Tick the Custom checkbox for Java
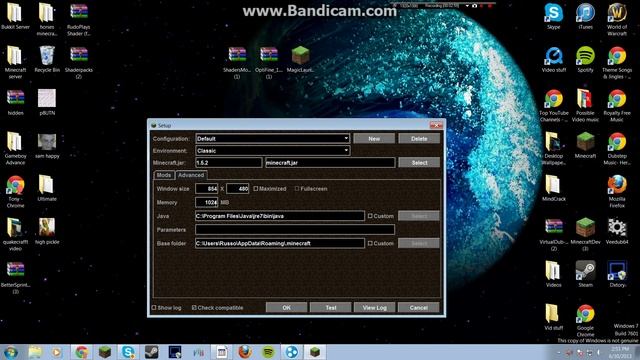The width and height of the screenshot is (640, 360). tap(370, 216)
